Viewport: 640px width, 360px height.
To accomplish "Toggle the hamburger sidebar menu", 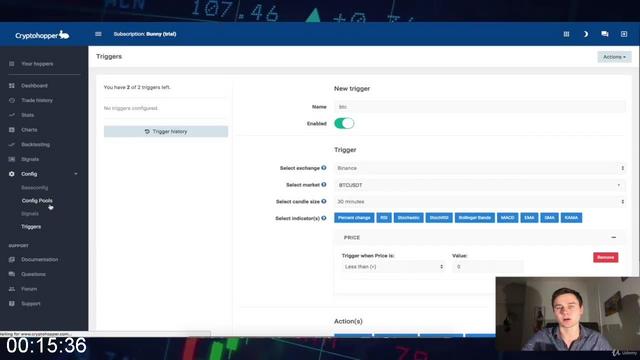I will 98,34.
